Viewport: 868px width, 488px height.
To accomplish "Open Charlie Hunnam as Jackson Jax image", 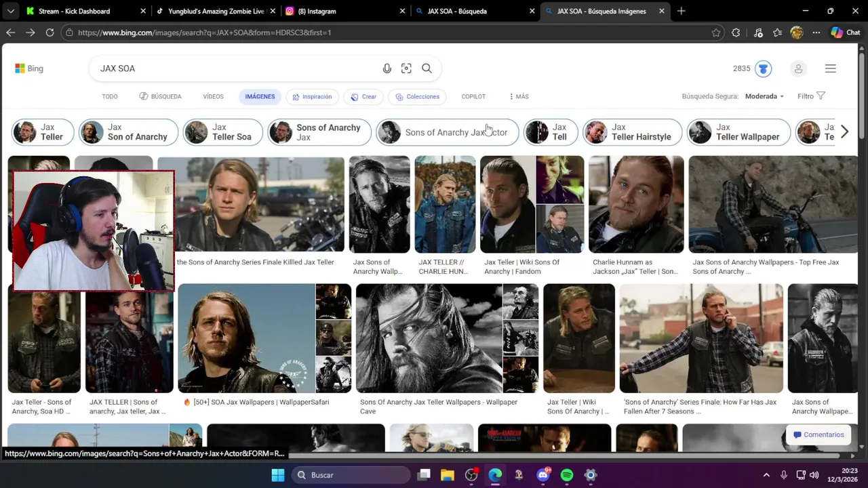I will point(636,205).
